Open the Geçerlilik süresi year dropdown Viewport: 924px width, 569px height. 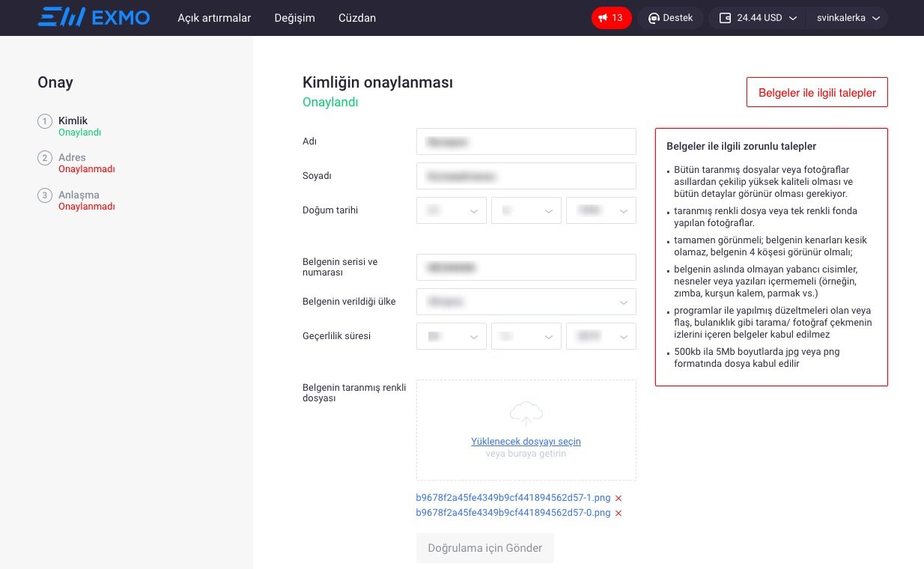point(601,336)
